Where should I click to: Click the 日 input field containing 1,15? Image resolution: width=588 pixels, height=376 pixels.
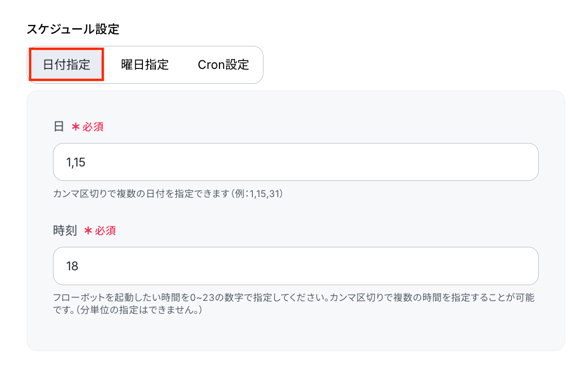pyautogui.click(x=295, y=162)
